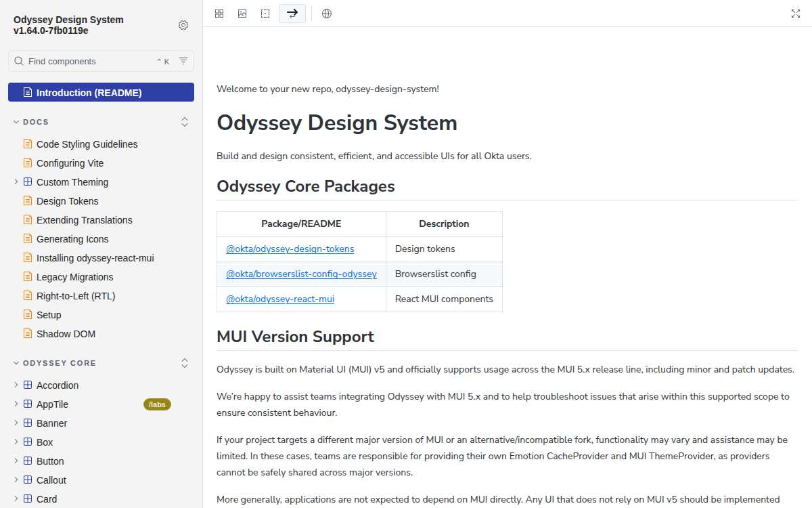Viewport: 812px width, 508px height.
Task: Select Introduction (README) sidebar item
Action: coord(101,93)
